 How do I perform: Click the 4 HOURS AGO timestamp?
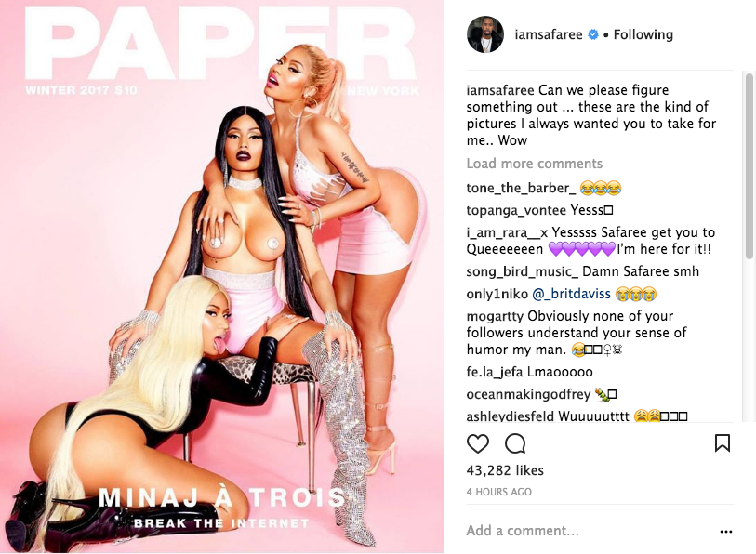(x=499, y=492)
